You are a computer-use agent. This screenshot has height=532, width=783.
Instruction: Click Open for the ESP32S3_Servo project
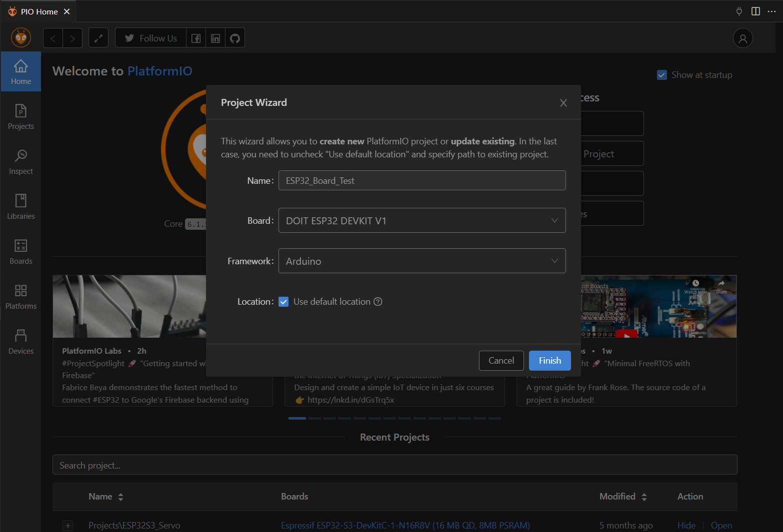point(721,526)
